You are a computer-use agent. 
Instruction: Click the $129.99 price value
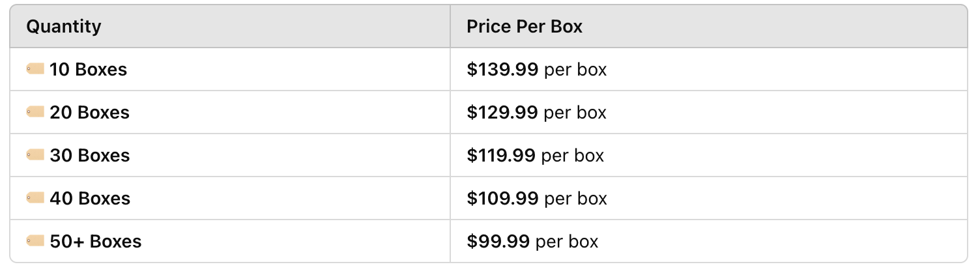pyautogui.click(x=502, y=113)
